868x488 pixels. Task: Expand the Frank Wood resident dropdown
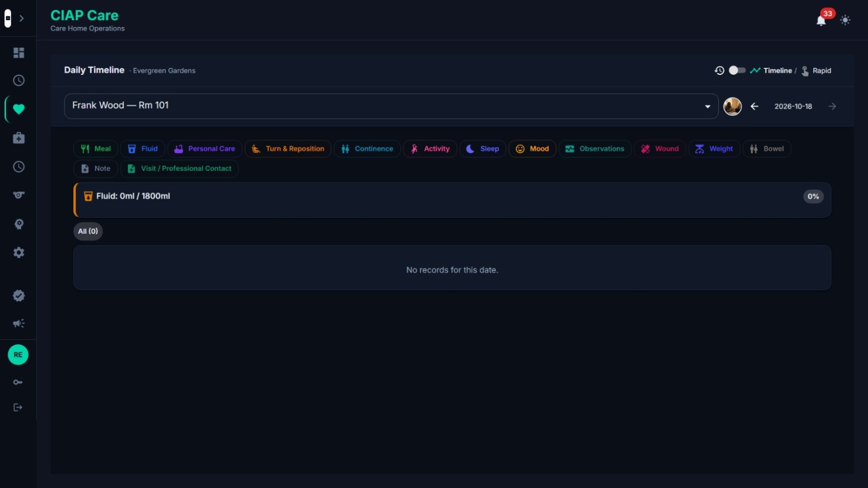(391, 106)
